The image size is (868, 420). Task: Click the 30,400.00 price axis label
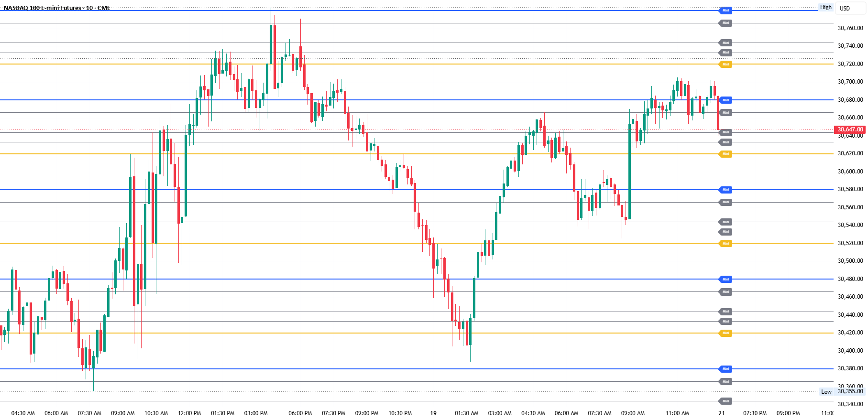coord(850,351)
